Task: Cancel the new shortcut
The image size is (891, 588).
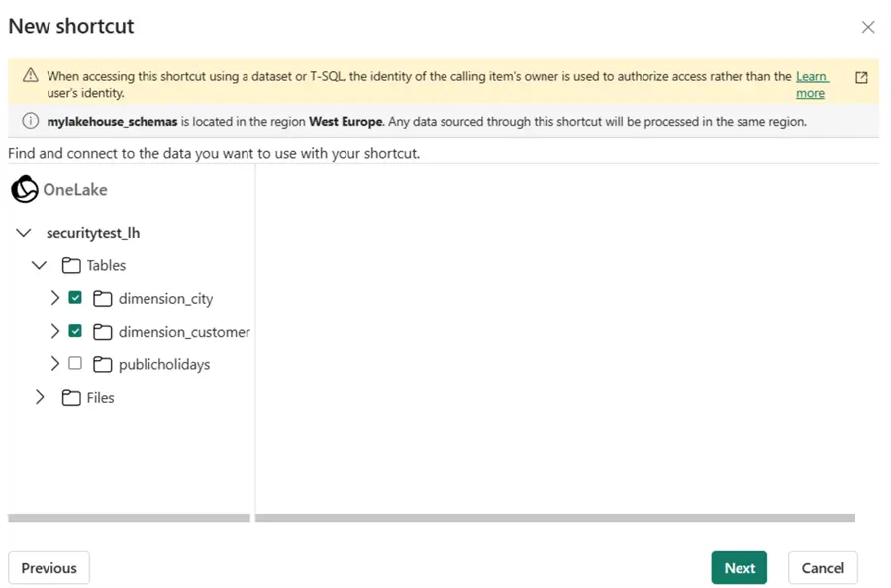Action: coord(823,567)
